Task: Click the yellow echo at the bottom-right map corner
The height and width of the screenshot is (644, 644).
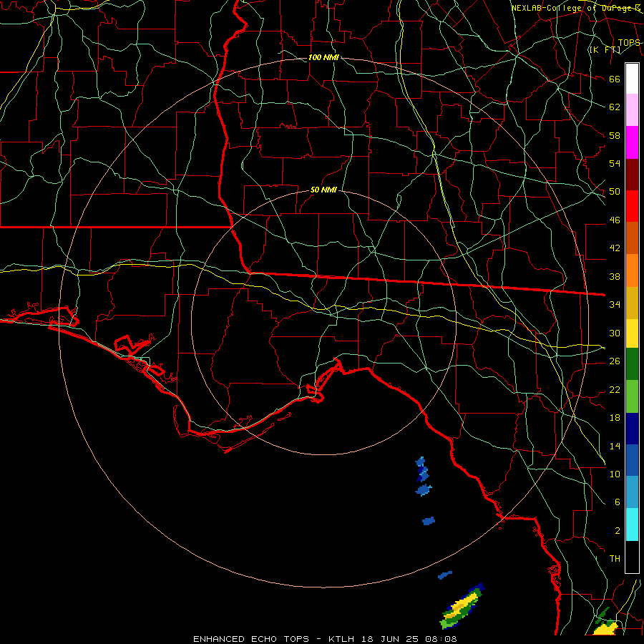Action: tap(606, 628)
